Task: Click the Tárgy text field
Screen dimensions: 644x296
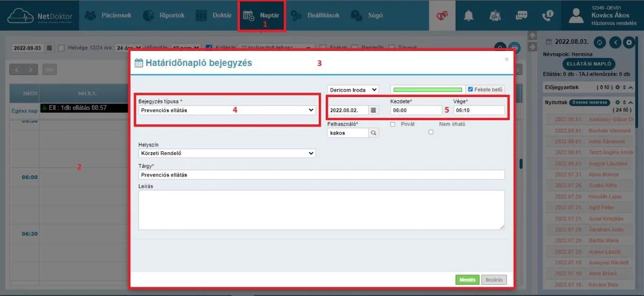Action: coord(321,175)
